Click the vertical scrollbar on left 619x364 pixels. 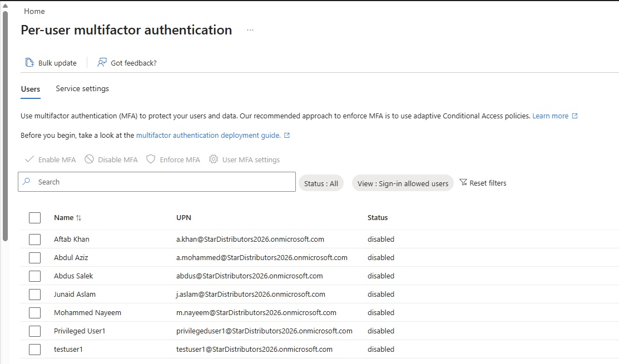pyautogui.click(x=5, y=122)
